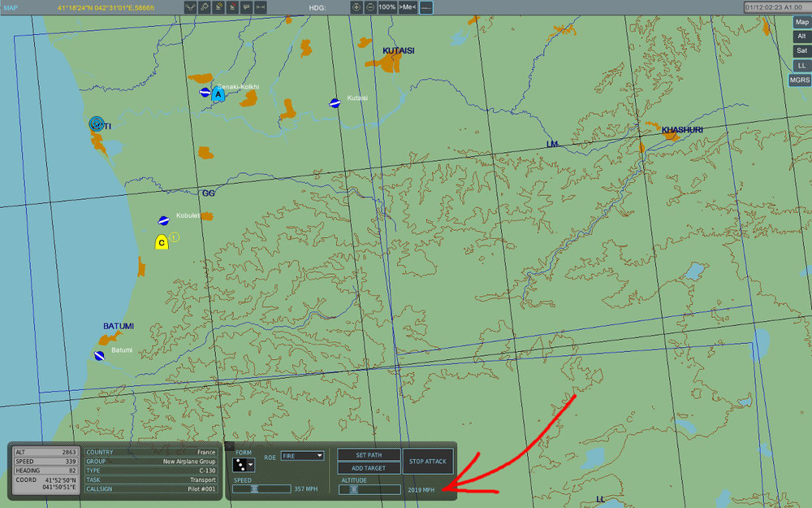Select the yellow C unit marker

tap(162, 242)
